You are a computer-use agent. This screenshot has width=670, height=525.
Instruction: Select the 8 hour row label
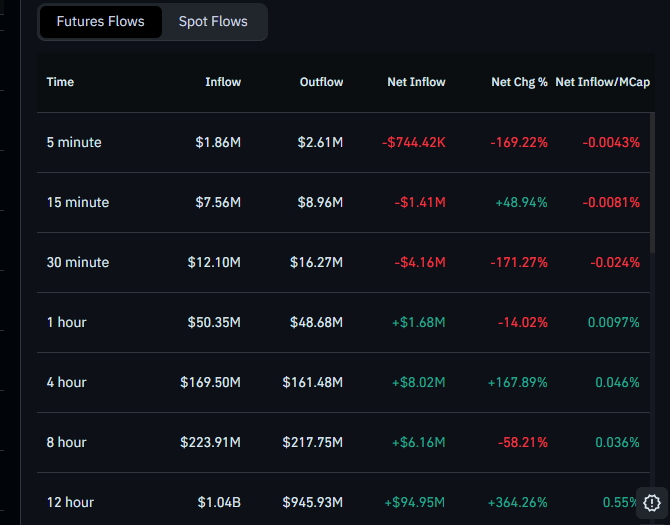click(x=66, y=442)
